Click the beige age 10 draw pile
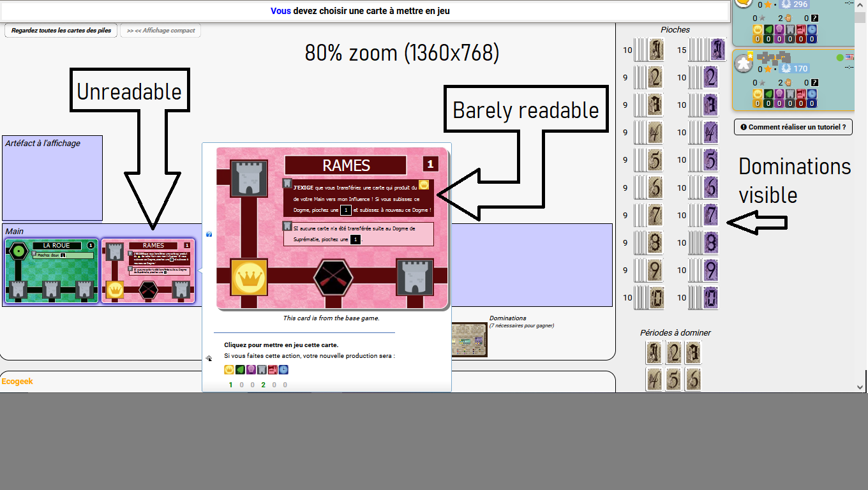This screenshot has width=868, height=490. tap(649, 298)
